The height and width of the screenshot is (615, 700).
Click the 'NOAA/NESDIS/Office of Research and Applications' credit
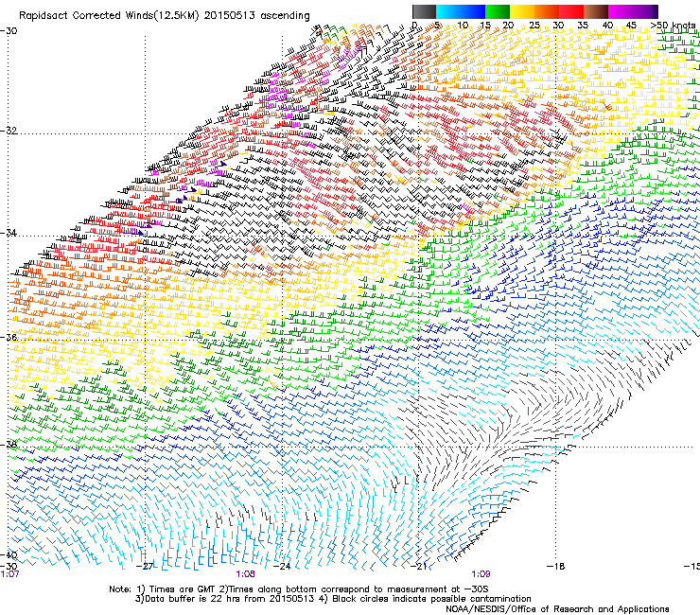[x=557, y=609]
